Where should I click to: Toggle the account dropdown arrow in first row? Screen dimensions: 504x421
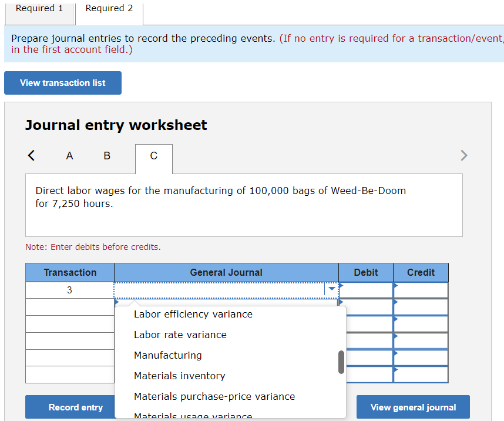[x=332, y=289]
